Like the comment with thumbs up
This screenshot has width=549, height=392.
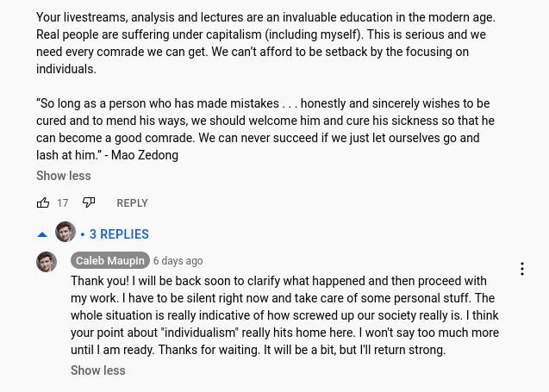tap(43, 203)
